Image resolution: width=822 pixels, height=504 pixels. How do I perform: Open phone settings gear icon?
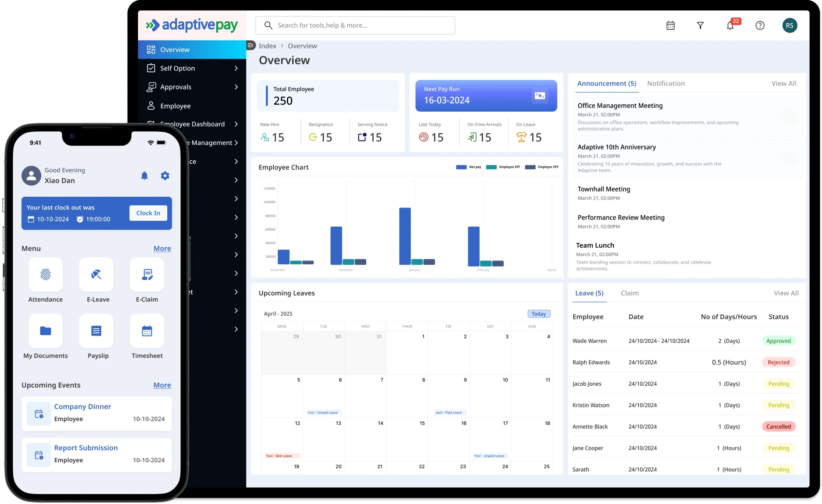point(165,176)
